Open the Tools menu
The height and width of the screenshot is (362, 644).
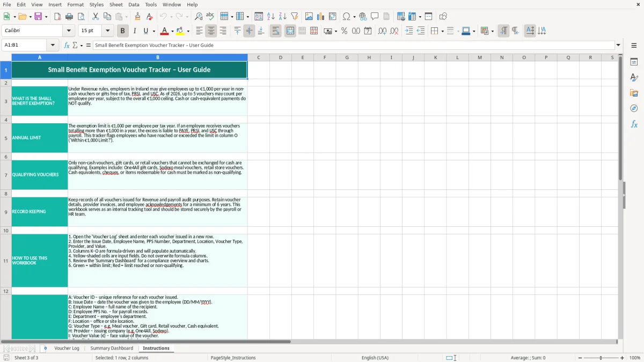(x=151, y=4)
